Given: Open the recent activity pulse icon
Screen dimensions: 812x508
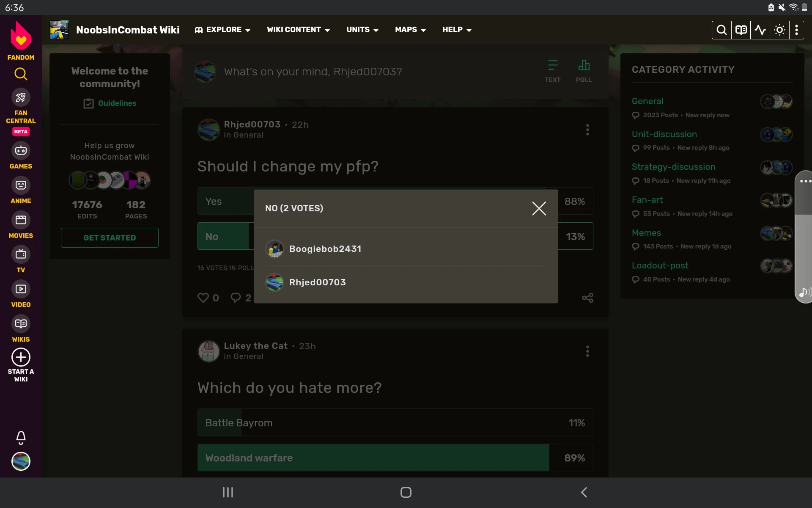Looking at the screenshot, I should click(760, 30).
